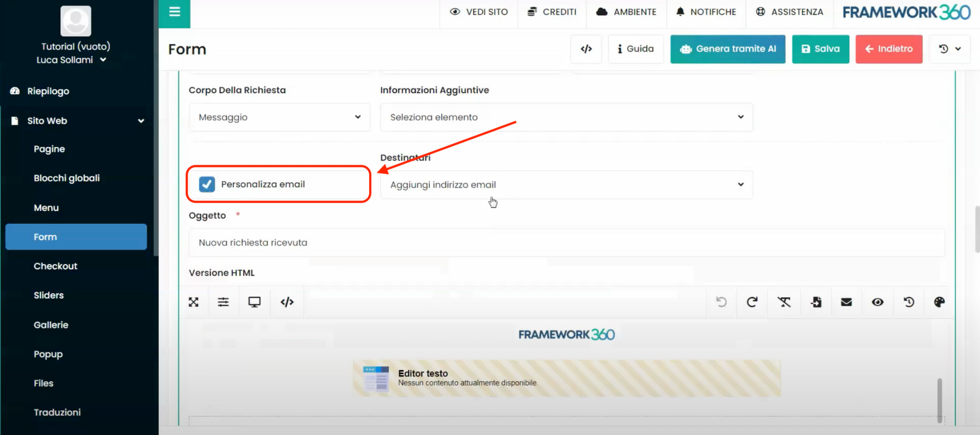Viewport: 980px width, 435px height.
Task: Uncheck the Personalizza email checkbox
Action: pos(207,184)
